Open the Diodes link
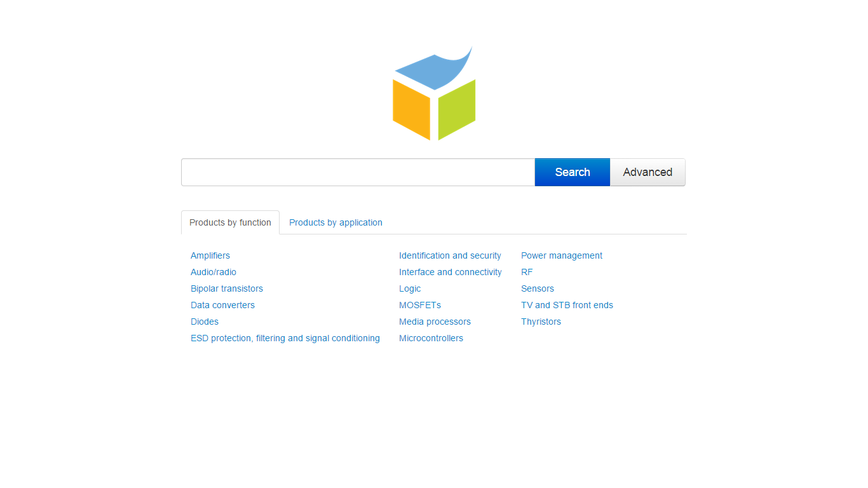This screenshot has height=488, width=868. (x=205, y=322)
